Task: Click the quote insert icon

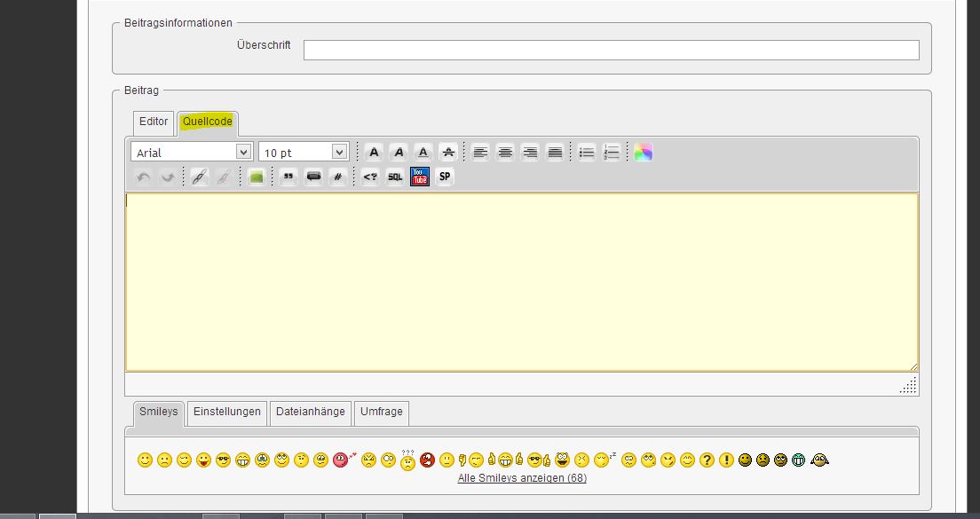Action: (288, 177)
